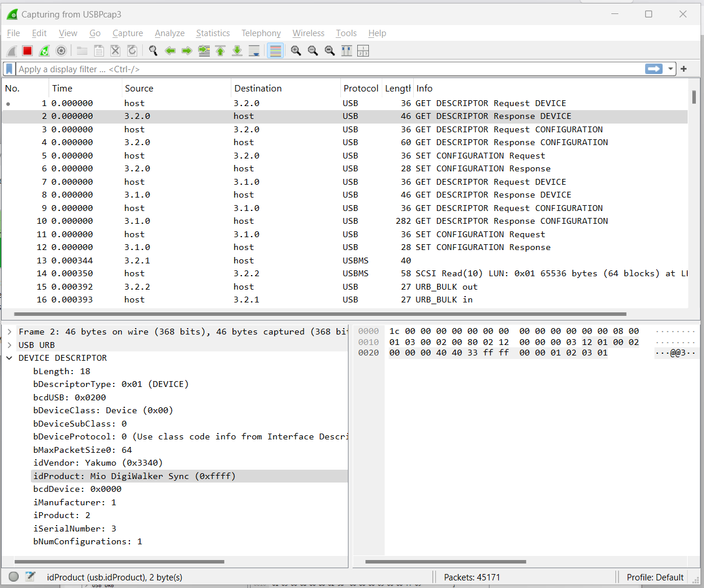Select packet 16 URB_BULK in
704x588 pixels.
[344, 300]
